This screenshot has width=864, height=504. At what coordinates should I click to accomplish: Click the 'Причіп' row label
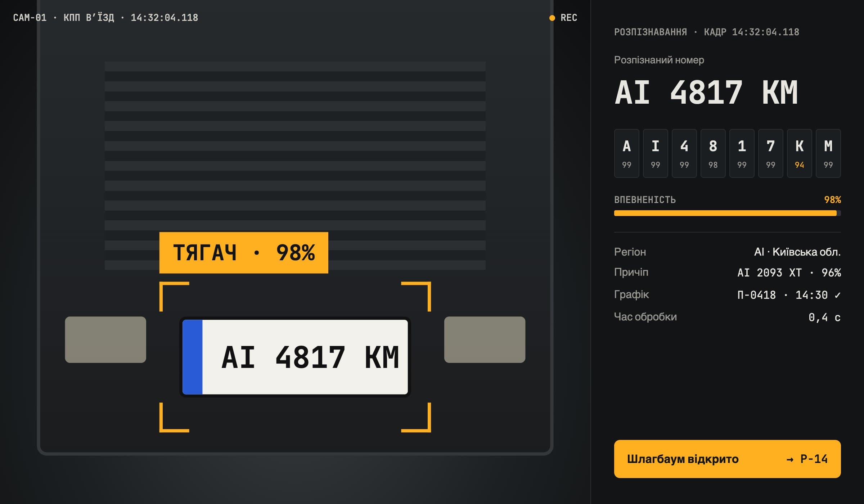(631, 272)
